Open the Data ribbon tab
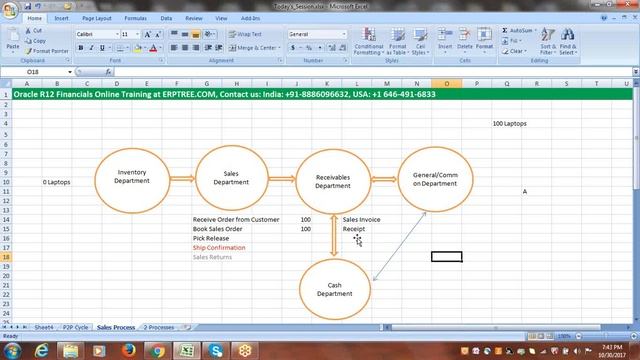 (166, 18)
